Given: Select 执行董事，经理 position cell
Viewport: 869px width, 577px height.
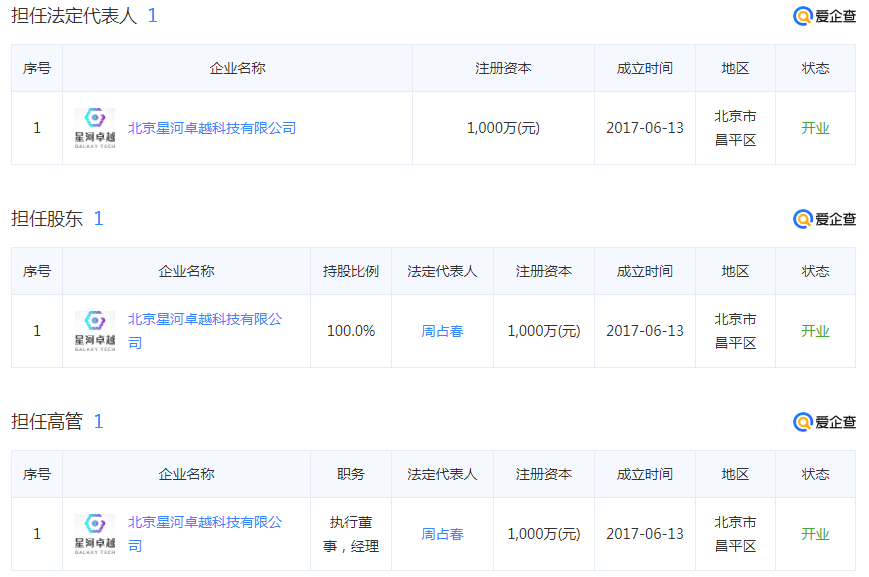Looking at the screenshot, I should [351, 534].
